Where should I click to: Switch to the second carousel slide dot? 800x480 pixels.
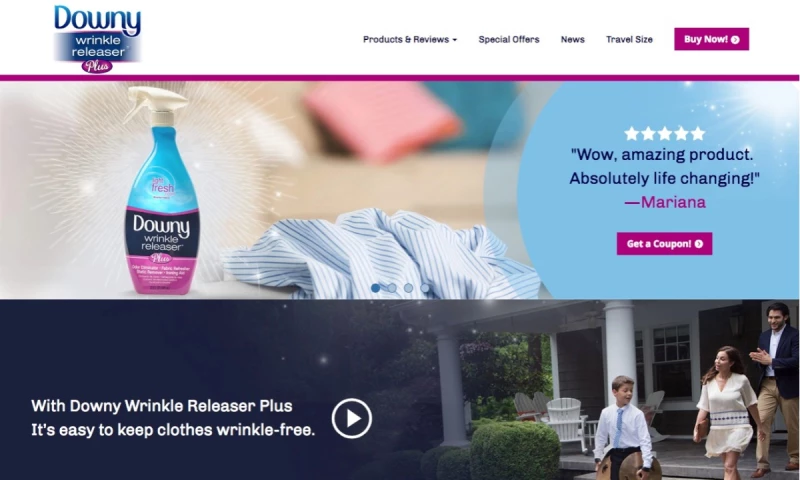tap(392, 288)
